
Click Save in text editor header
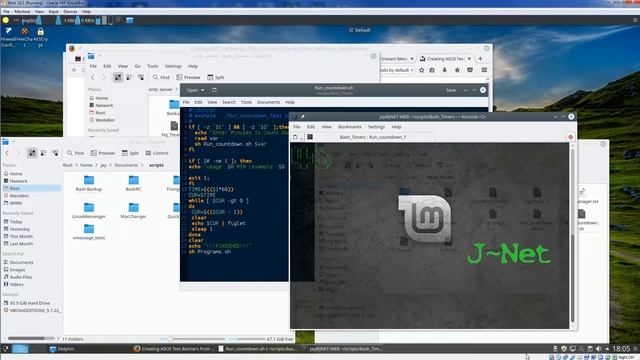click(451, 90)
